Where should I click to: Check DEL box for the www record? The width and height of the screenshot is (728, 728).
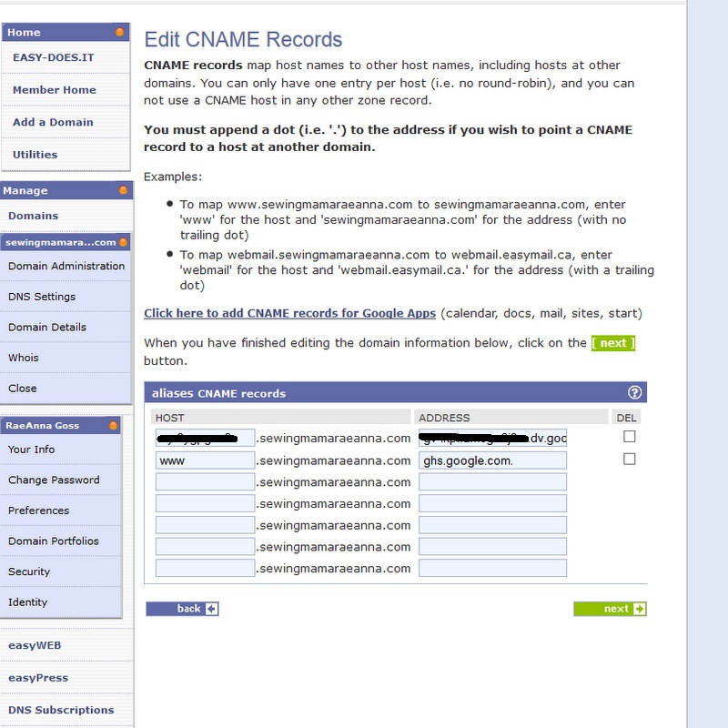(x=629, y=460)
